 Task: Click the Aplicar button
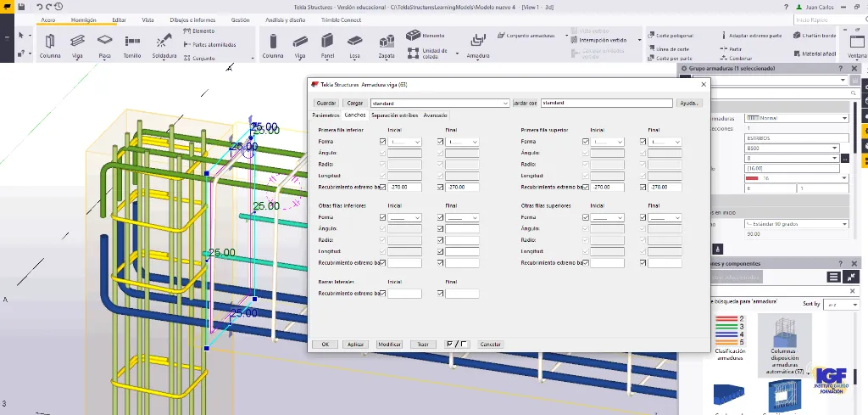click(x=355, y=344)
